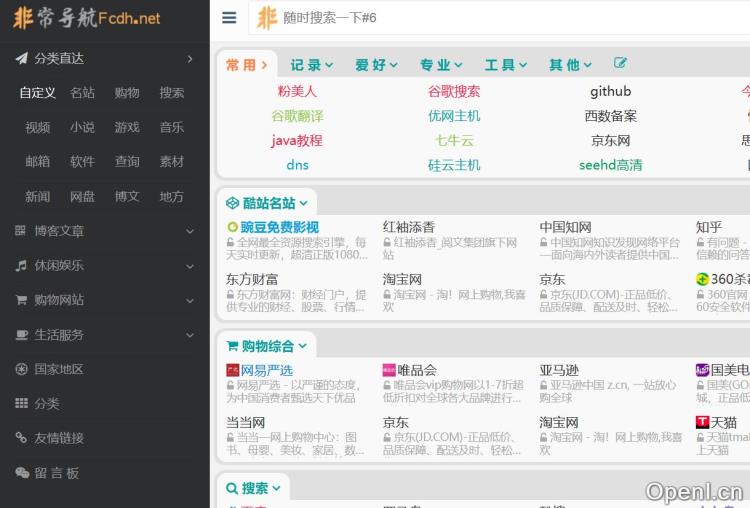Click the edit pencil icon in tab bar
This screenshot has width=750, height=508.
pyautogui.click(x=620, y=63)
